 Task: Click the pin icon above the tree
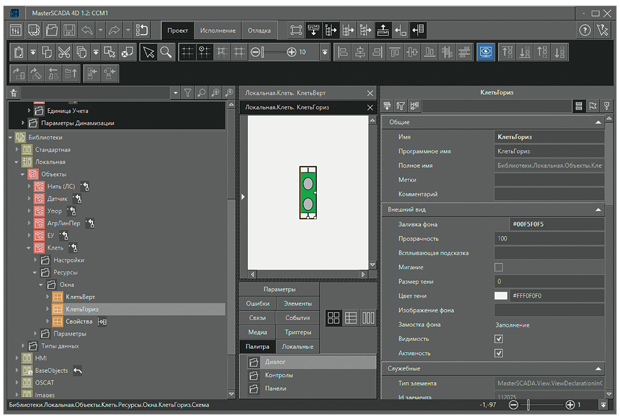pyautogui.click(x=14, y=93)
